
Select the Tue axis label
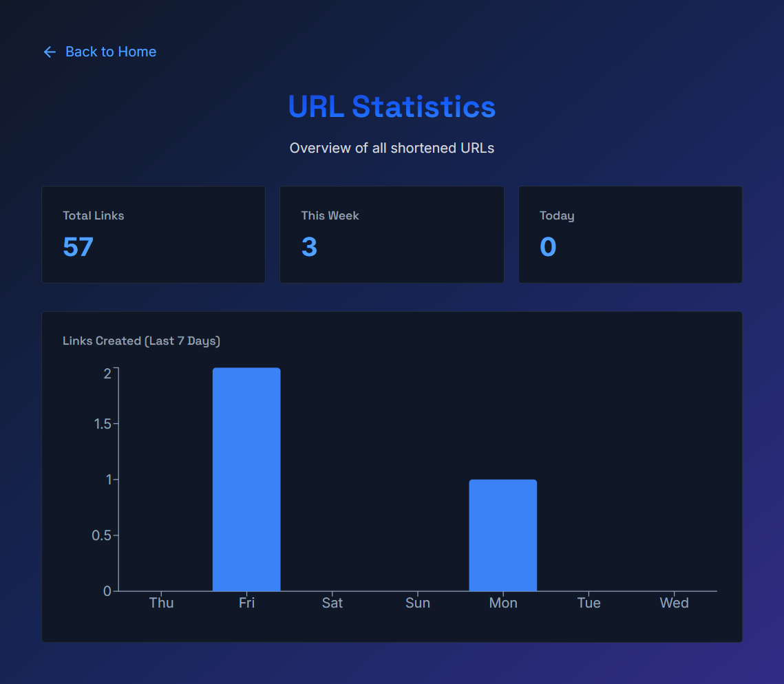589,602
